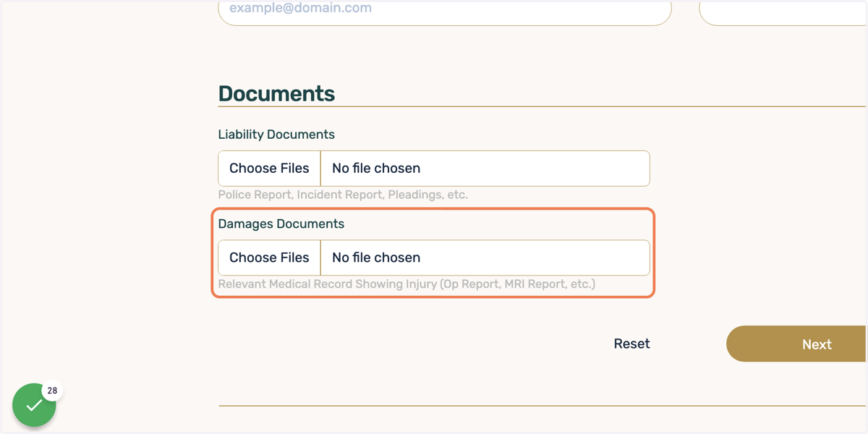The image size is (868, 434).
Task: Choose Files for Damages Documents
Action: pos(269,258)
